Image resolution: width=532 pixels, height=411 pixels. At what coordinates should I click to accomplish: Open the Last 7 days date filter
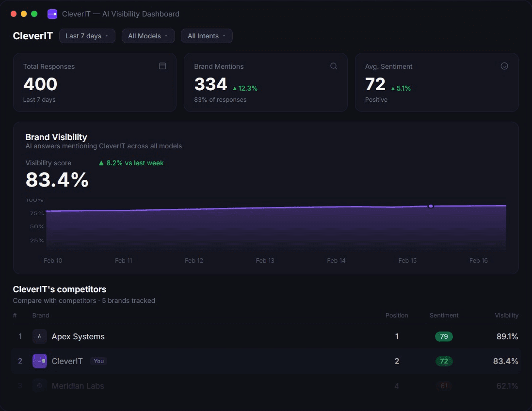tap(87, 35)
